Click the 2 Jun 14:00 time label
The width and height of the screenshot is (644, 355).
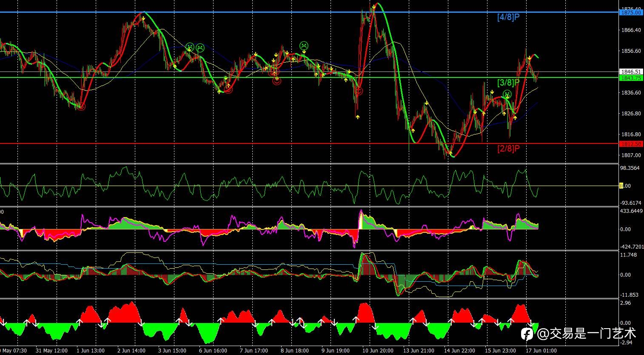click(131, 351)
